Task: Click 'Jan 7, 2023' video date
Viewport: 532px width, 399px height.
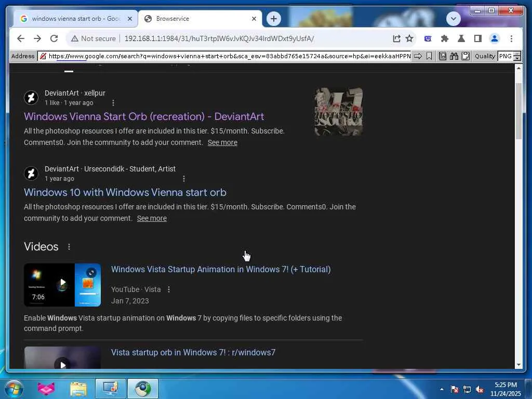Action: click(130, 301)
